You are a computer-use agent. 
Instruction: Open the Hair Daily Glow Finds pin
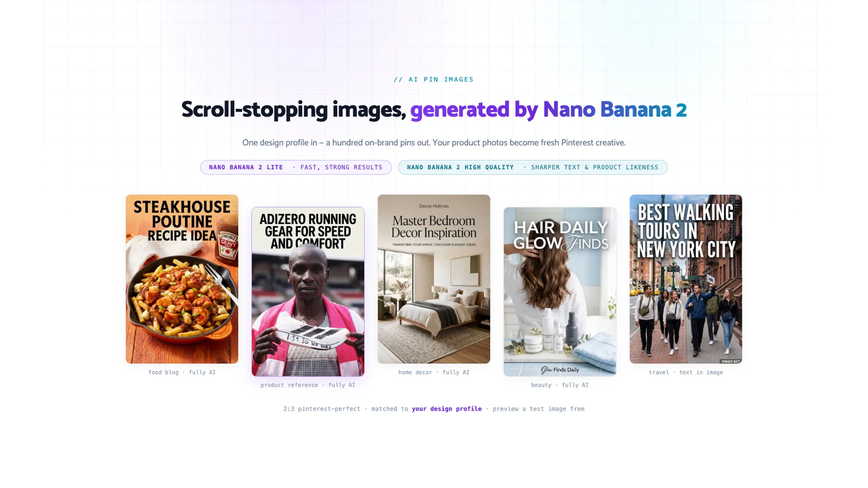coord(560,291)
